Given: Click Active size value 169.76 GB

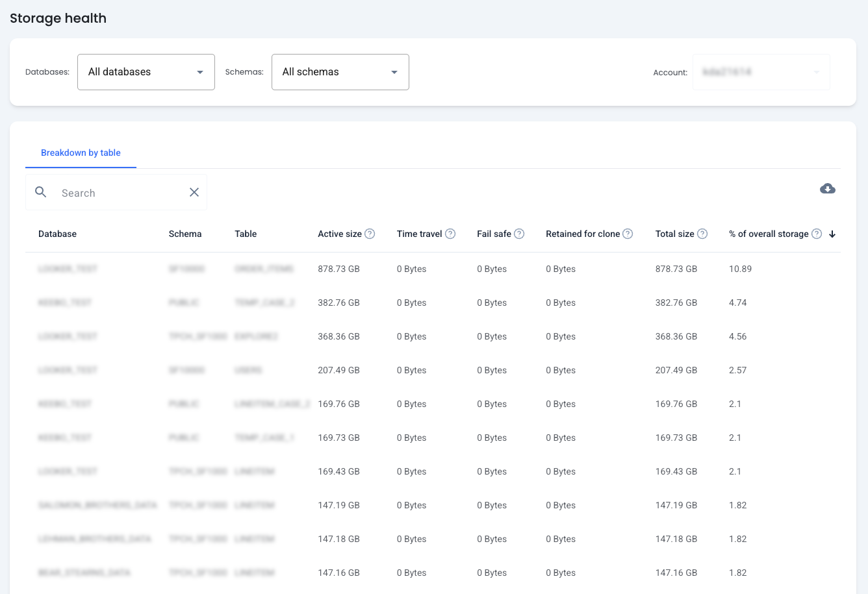Looking at the screenshot, I should tap(338, 404).
